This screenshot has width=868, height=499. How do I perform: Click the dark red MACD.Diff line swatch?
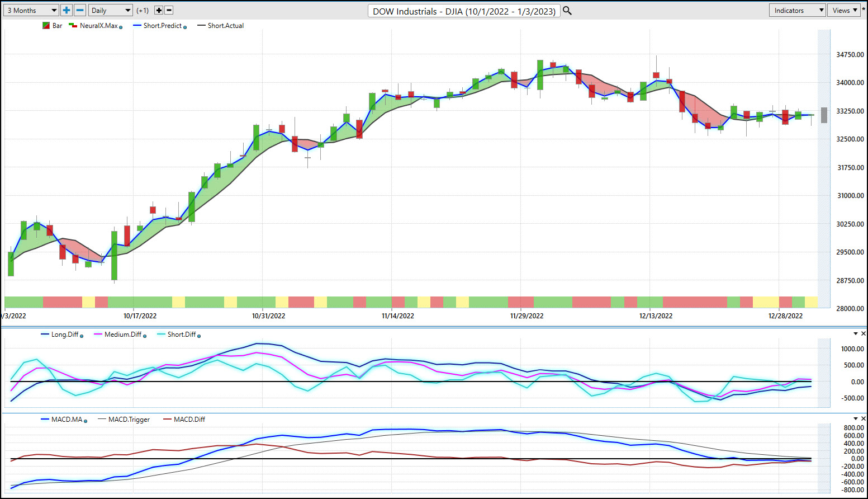tap(168, 420)
